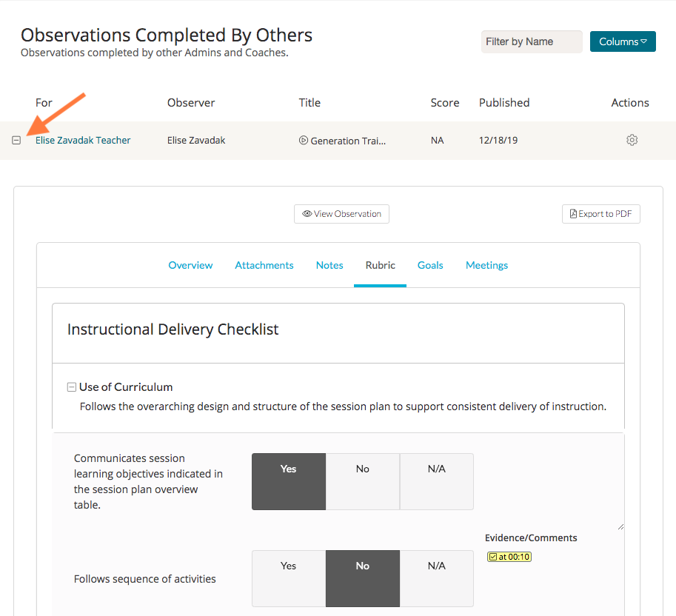Viewport: 676px width, 616px height.
Task: Collapse the Use of Curriculum section
Action: [x=72, y=387]
